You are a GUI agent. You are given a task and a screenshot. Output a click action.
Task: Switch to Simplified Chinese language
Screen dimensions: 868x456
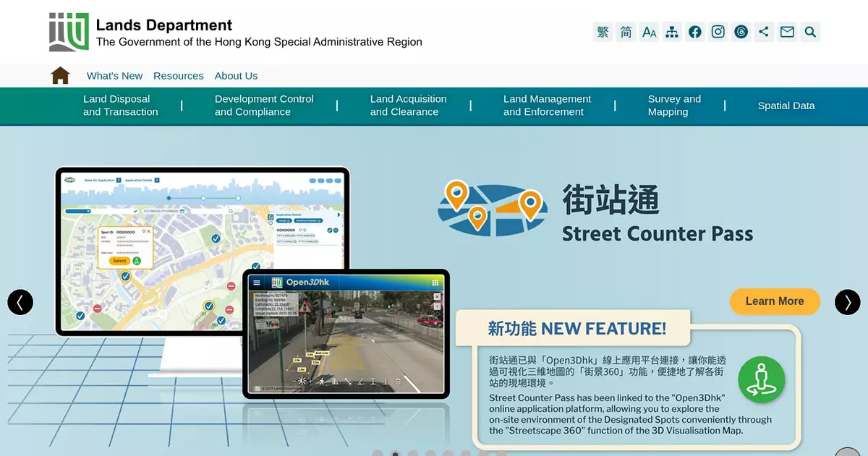point(626,32)
